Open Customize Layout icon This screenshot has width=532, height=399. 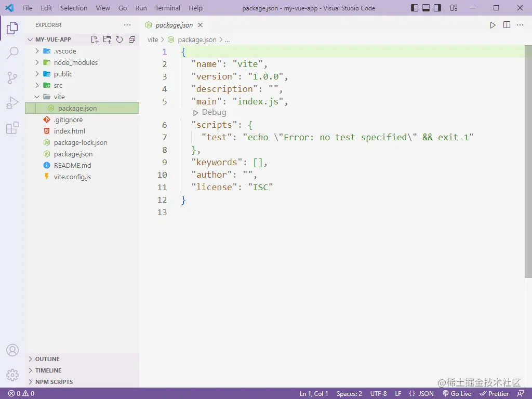(x=454, y=8)
